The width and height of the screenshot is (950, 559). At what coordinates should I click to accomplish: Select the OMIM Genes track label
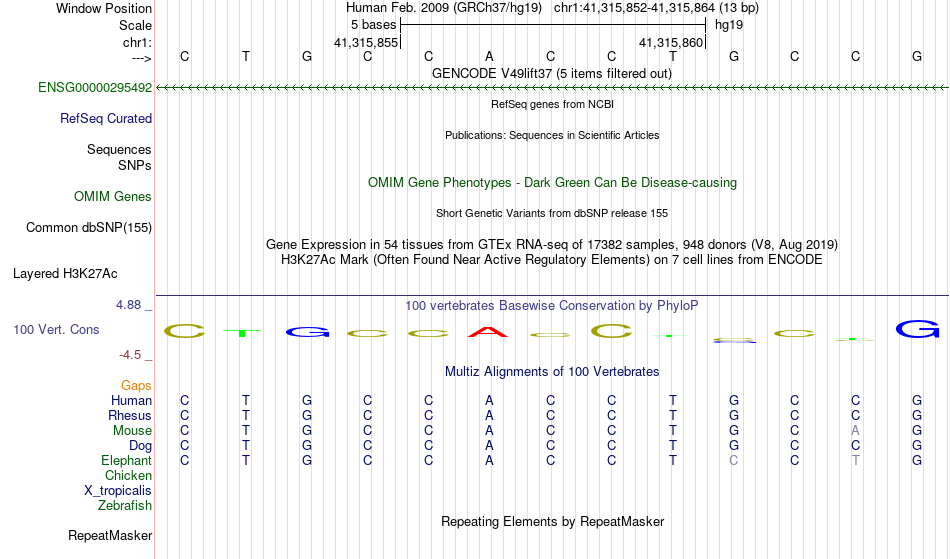click(113, 196)
